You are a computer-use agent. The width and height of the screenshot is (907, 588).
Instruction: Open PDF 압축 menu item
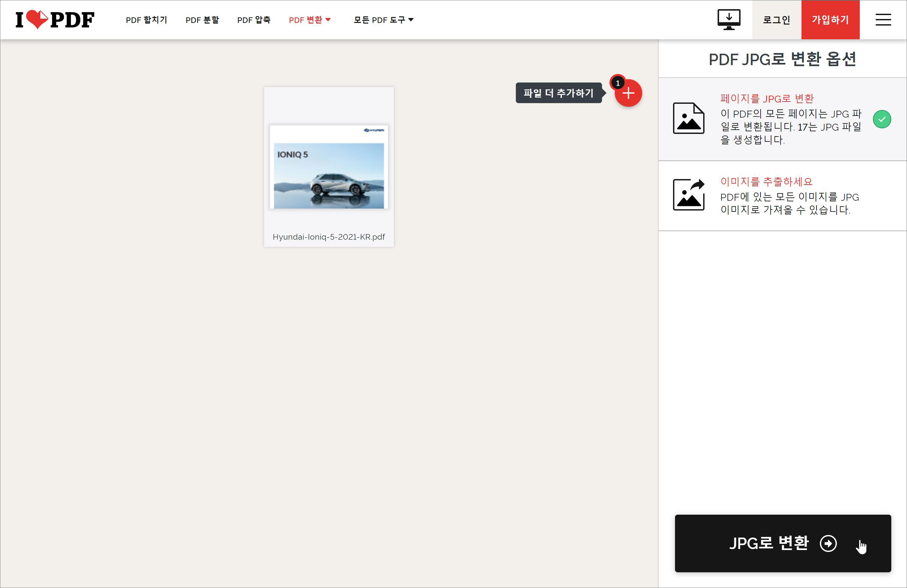[x=254, y=20]
